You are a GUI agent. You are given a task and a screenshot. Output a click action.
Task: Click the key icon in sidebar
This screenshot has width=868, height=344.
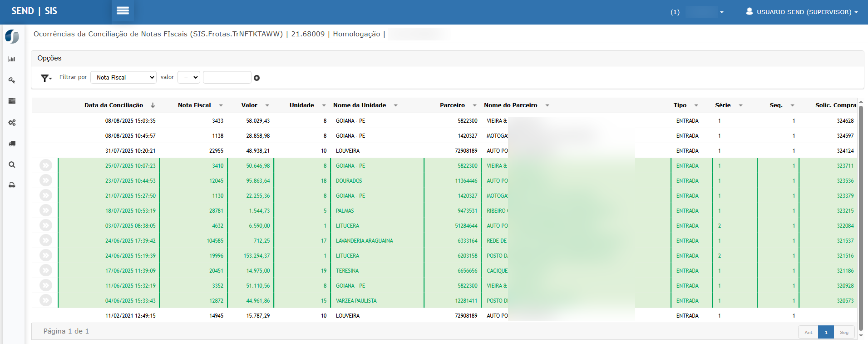click(x=12, y=80)
